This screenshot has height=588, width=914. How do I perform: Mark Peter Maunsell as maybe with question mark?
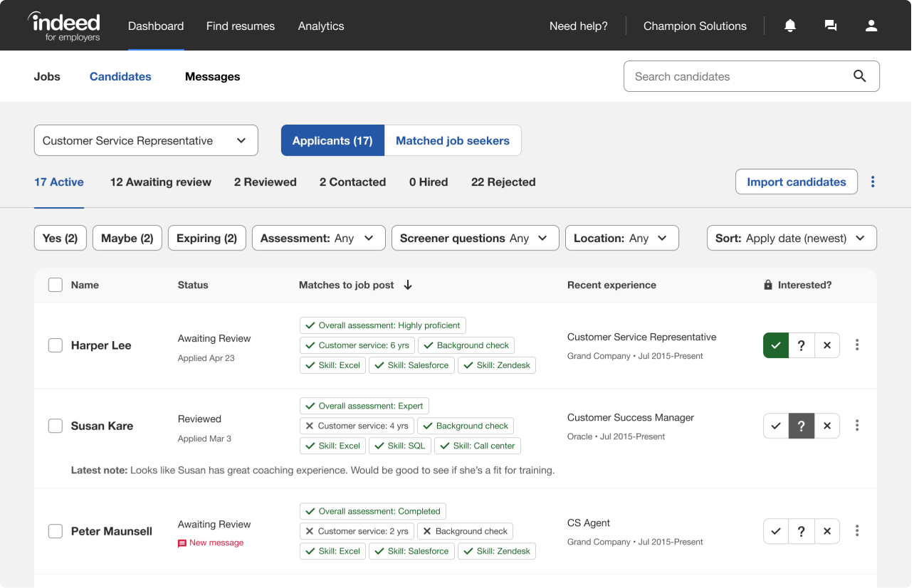(802, 531)
